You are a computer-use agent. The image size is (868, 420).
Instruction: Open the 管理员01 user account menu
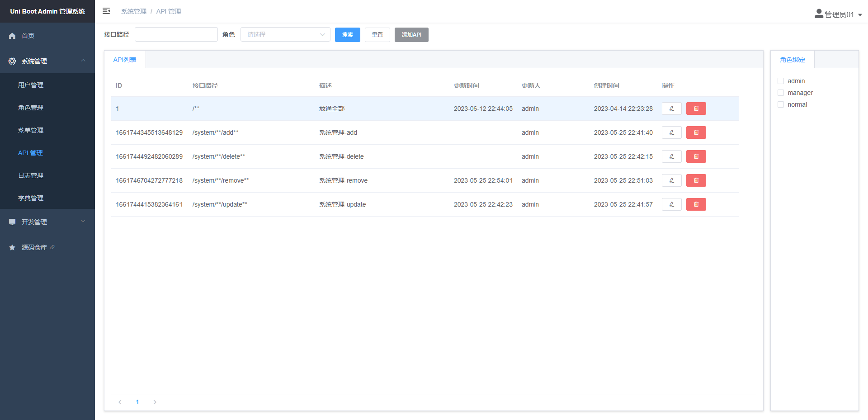[838, 14]
